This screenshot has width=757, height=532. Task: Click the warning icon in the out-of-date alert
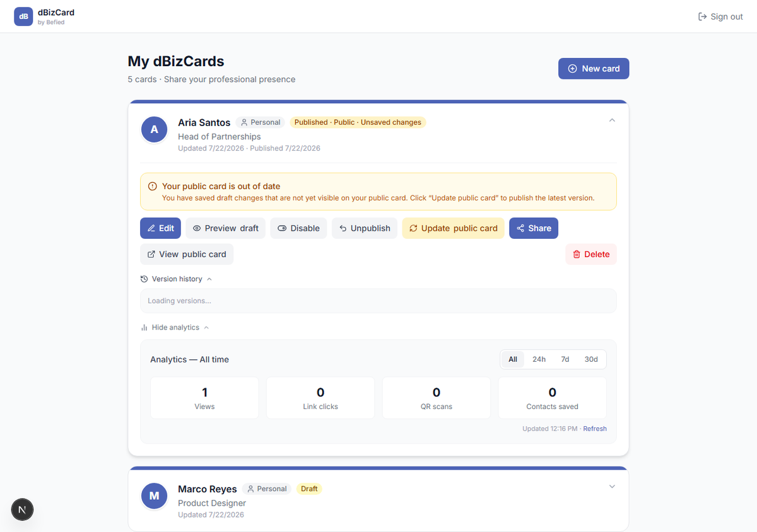click(152, 187)
